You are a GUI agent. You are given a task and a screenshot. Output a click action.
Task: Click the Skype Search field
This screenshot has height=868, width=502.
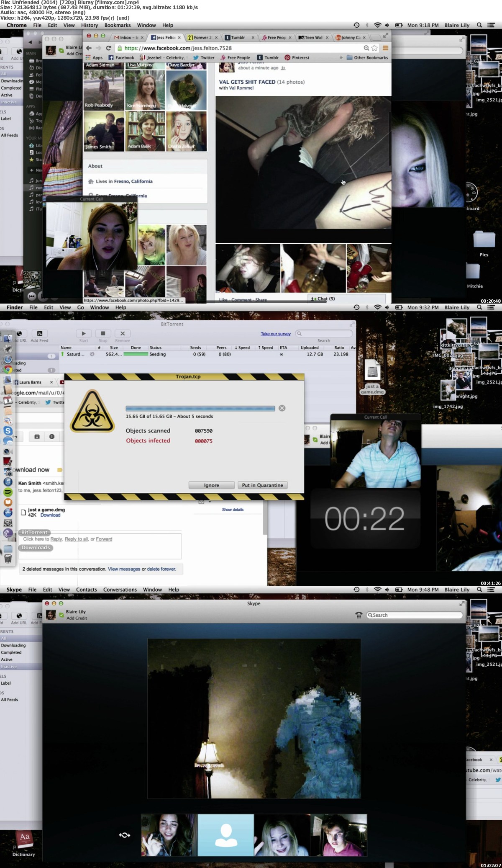pos(414,615)
